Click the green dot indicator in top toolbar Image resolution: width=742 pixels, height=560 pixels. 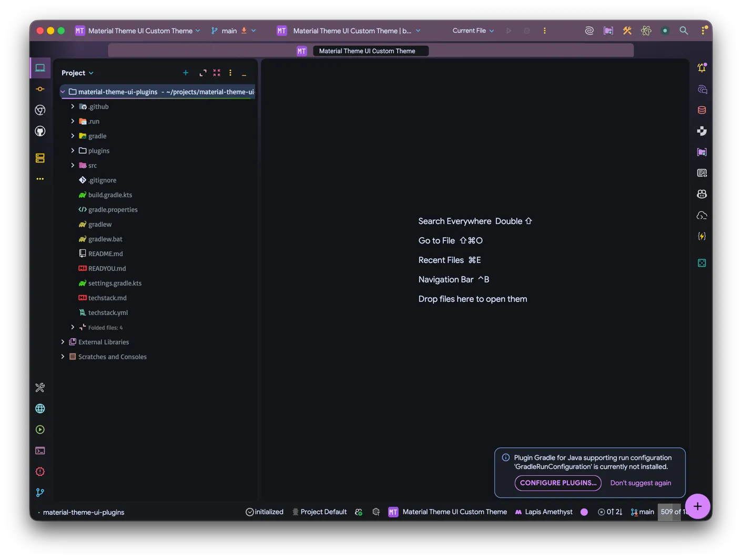665,30
